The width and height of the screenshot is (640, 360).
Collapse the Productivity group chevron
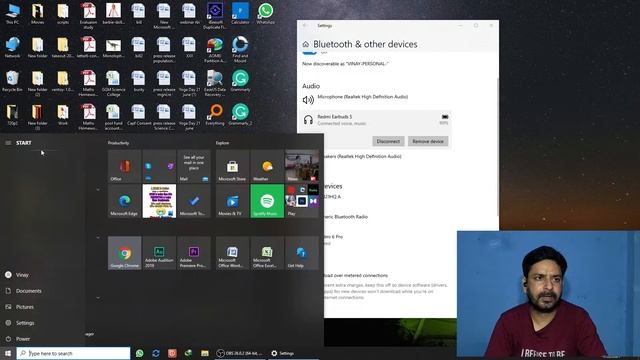click(98, 189)
